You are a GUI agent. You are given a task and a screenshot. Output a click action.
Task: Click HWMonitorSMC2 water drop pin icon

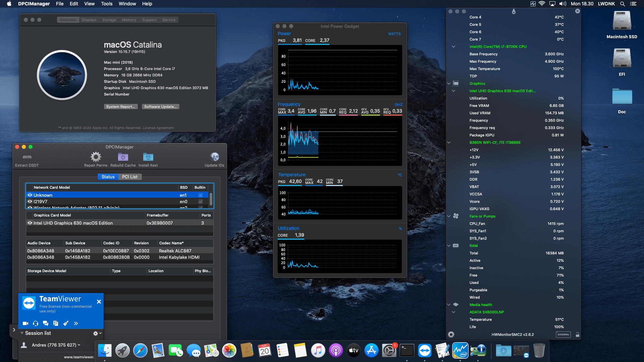(514, 11)
